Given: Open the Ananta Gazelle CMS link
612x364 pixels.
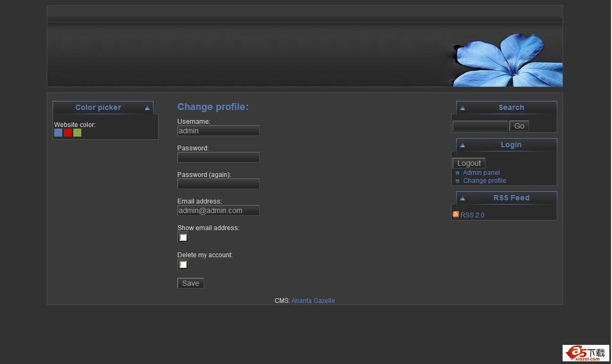Looking at the screenshot, I should (x=313, y=301).
